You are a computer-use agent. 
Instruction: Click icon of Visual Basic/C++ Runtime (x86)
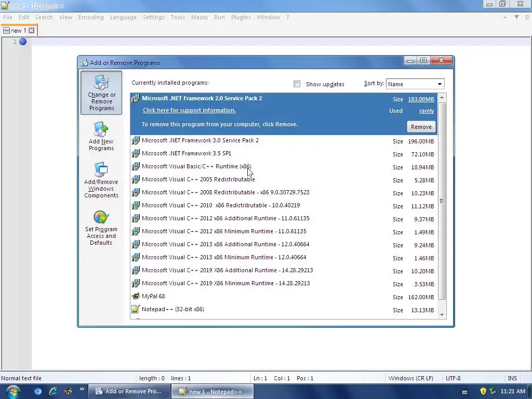136,166
